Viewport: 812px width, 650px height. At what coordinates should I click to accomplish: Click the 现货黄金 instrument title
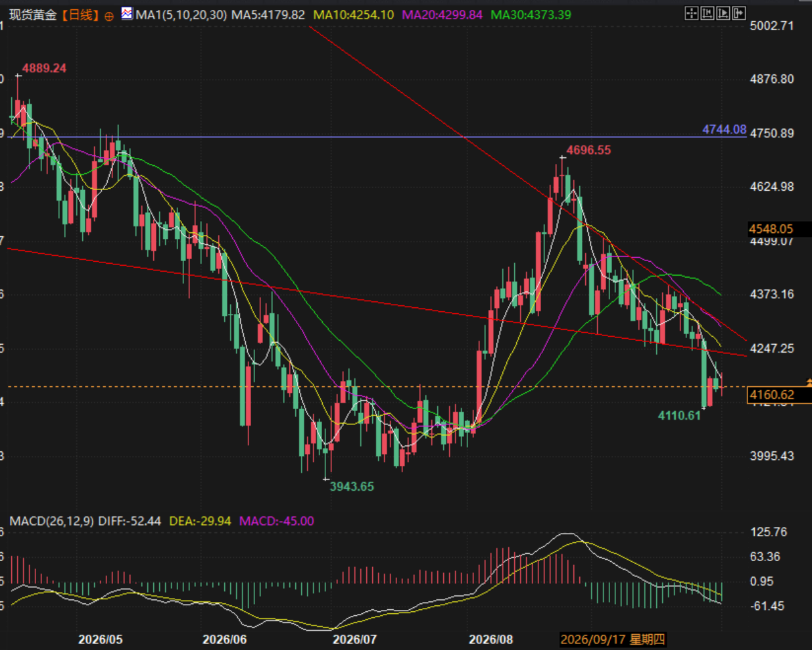(33, 14)
